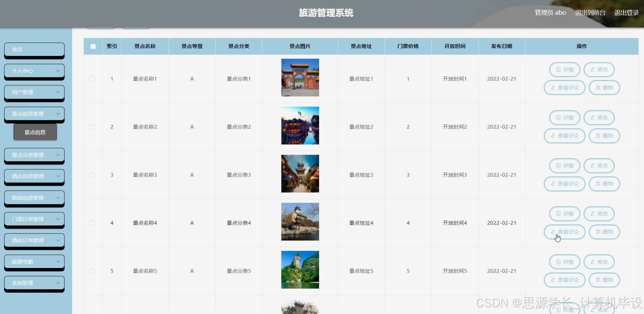Open 详情 for 景点名称2 row
The width and height of the screenshot is (644, 314).
click(x=564, y=118)
